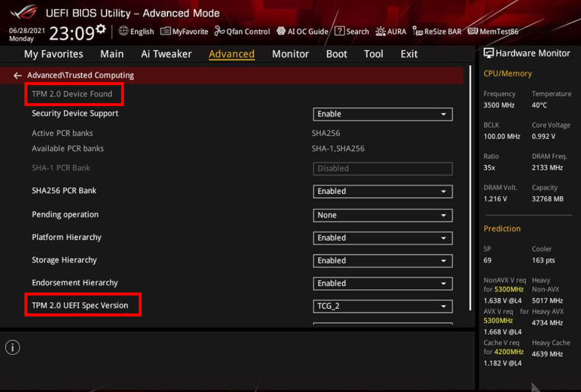This screenshot has height=392, width=581.
Task: Select the Pending operation label
Action: pyautogui.click(x=65, y=214)
